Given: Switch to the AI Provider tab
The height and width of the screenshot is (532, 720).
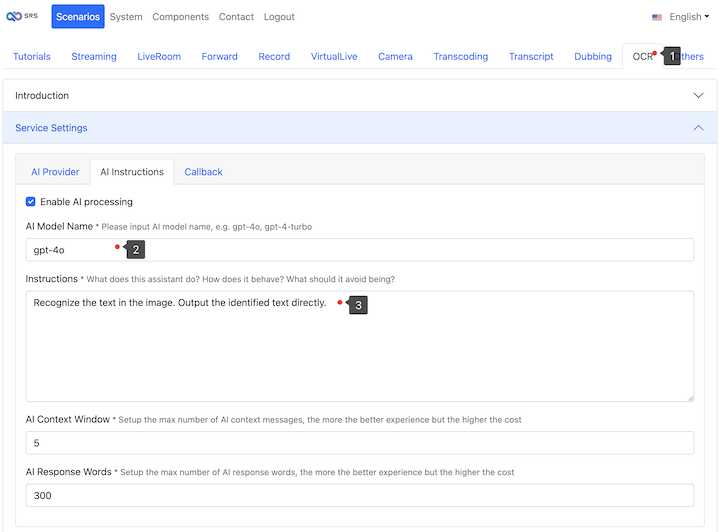Looking at the screenshot, I should pos(55,172).
